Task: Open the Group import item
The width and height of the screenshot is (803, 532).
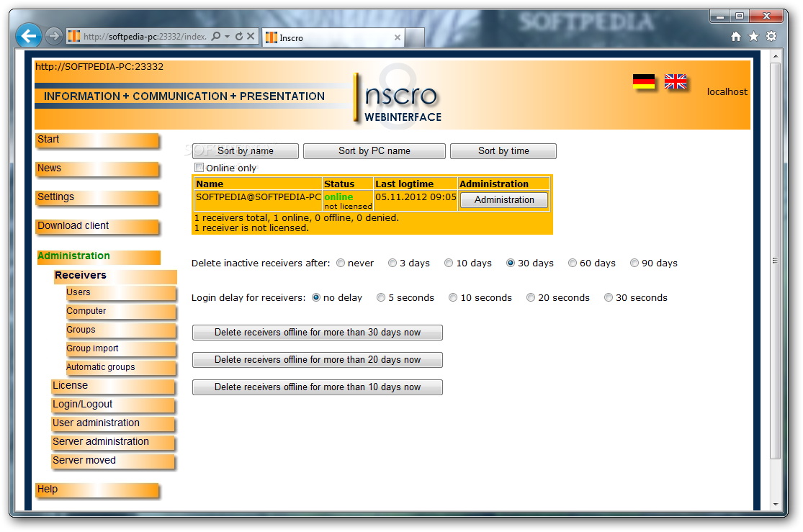Action: click(121, 349)
